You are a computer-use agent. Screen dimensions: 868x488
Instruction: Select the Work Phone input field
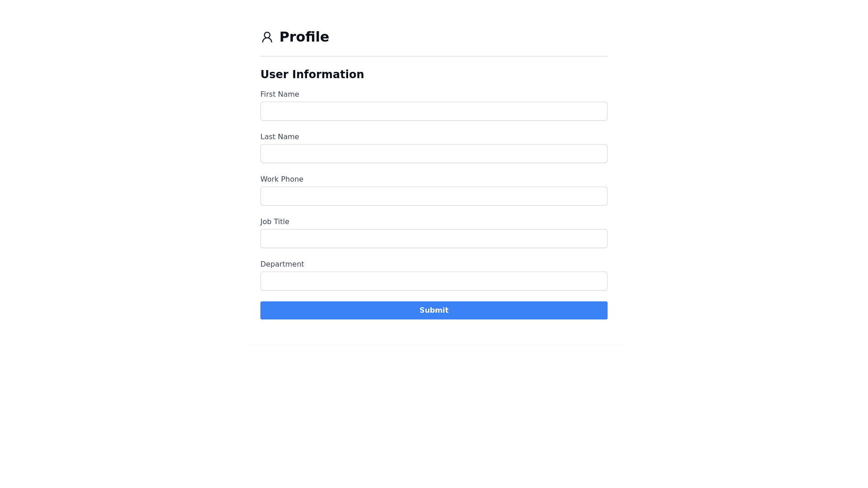(434, 196)
